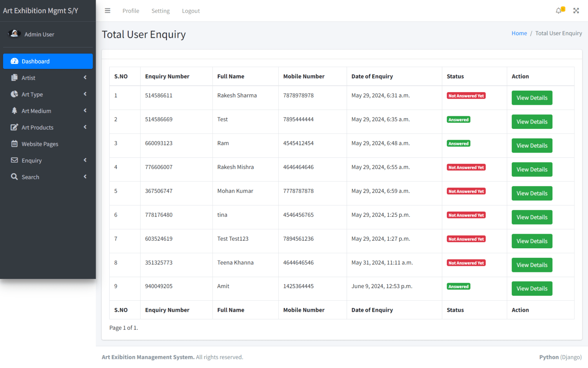Open the Profile menu item
The width and height of the screenshot is (588, 368).
(131, 11)
